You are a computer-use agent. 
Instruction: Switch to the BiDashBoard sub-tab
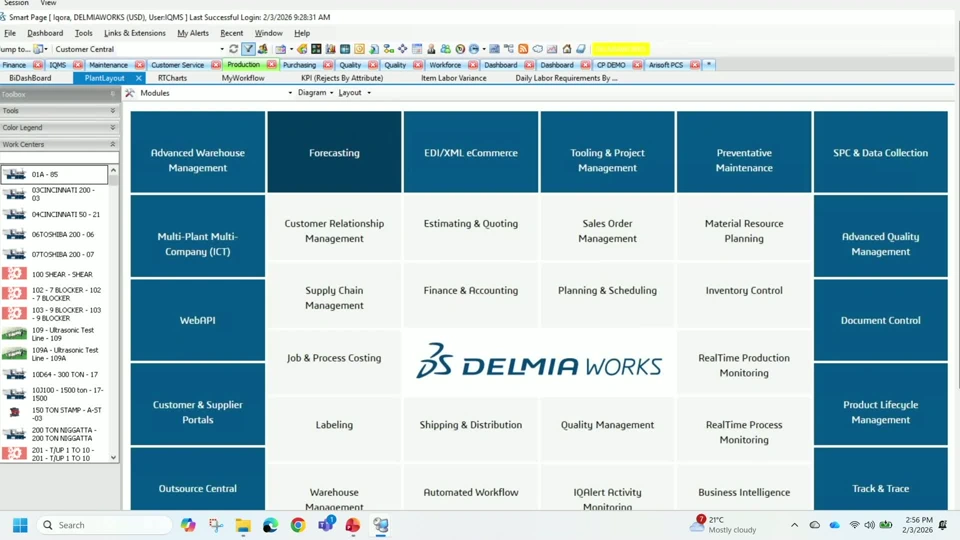pyautogui.click(x=31, y=78)
